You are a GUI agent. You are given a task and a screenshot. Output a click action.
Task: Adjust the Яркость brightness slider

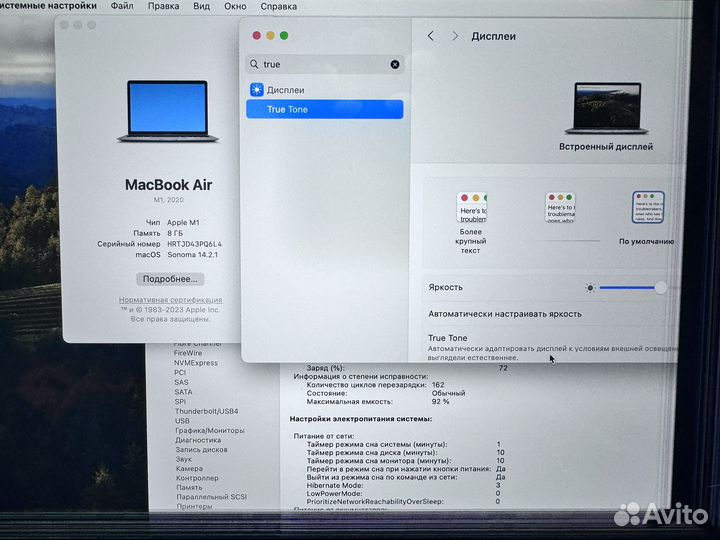[632, 288]
